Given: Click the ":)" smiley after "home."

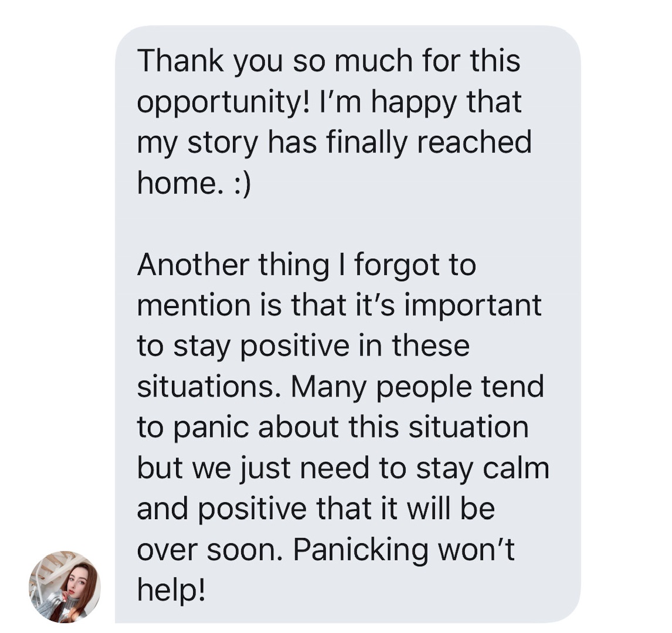Looking at the screenshot, I should (242, 184).
